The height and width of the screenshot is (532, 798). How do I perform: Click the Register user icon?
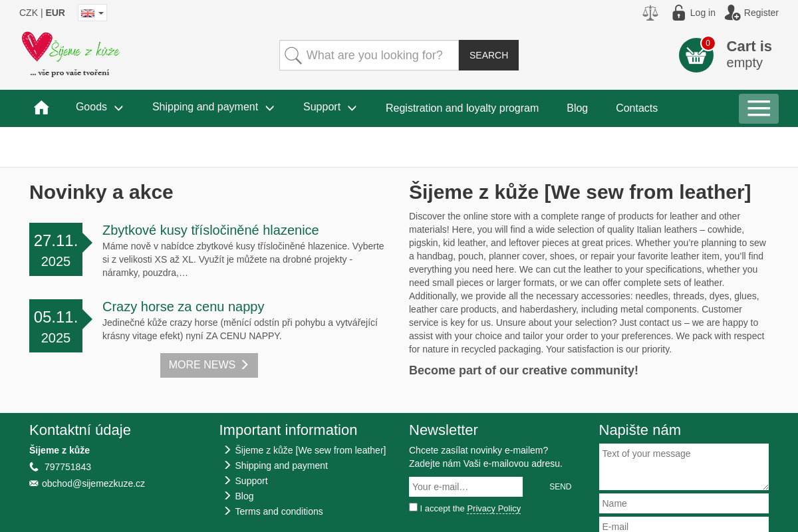point(732,13)
